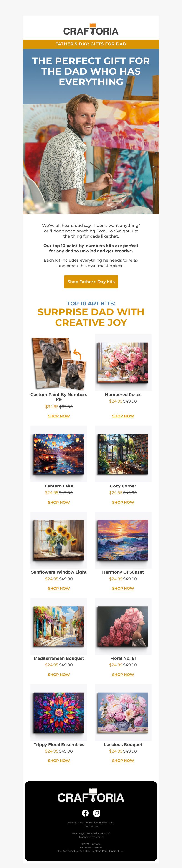Click Shop Now under Cozy Corner
This screenshot has height=868, width=182.
coord(123,503)
